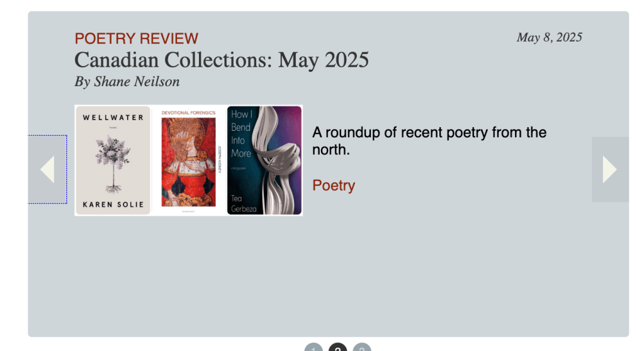Viewport: 644px width, 351px height.
Task: Click the empty slide area below the covers
Action: point(327,277)
